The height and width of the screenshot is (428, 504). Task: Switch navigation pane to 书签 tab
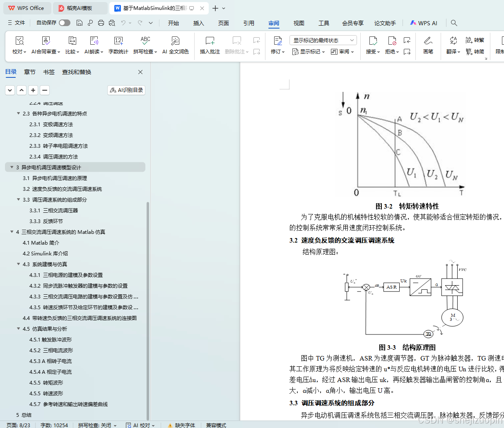point(49,72)
